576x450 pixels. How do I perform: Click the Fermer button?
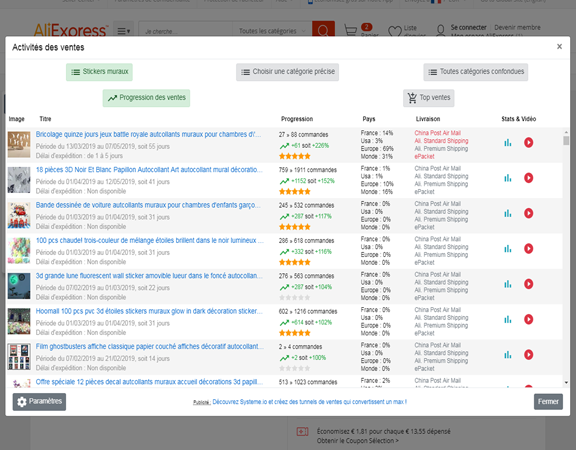pos(548,402)
